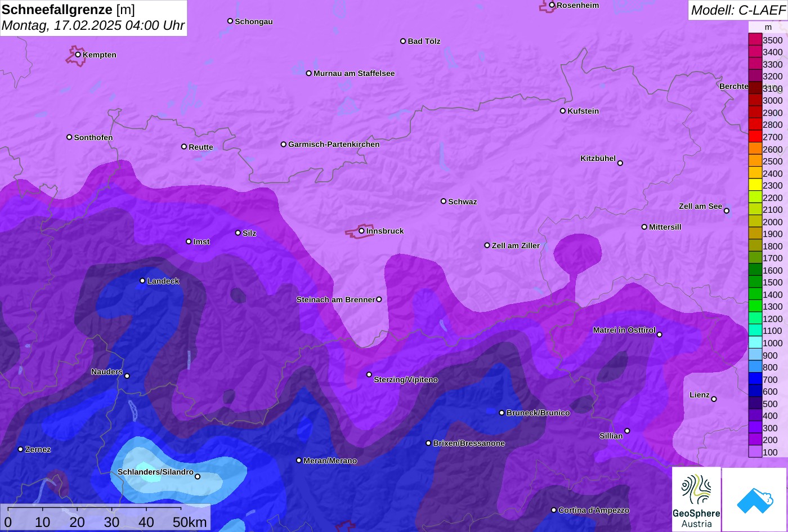Click the Sillian location dot
Viewport: 788px width, 532px height.
[x=627, y=431]
